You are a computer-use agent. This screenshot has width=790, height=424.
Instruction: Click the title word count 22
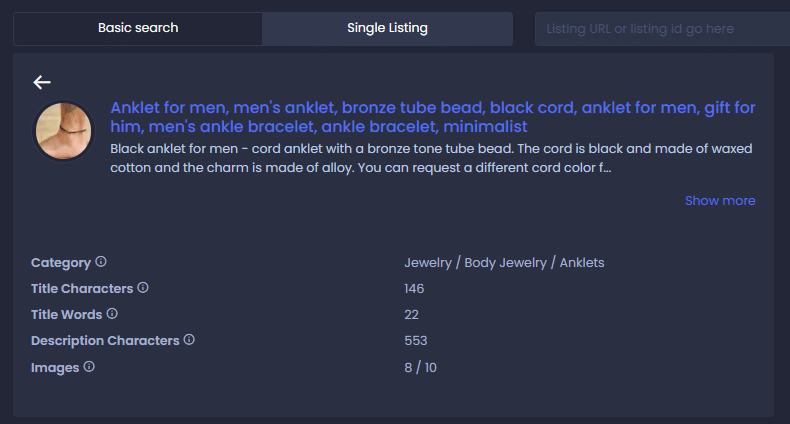[411, 315]
